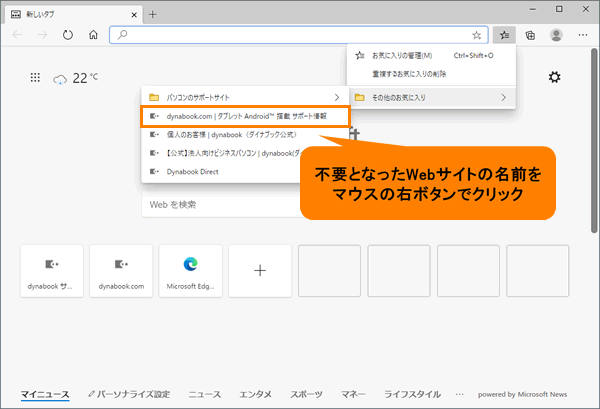The height and width of the screenshot is (409, 600).
Task: Click the Forward navigation arrow
Action: pos(42,35)
